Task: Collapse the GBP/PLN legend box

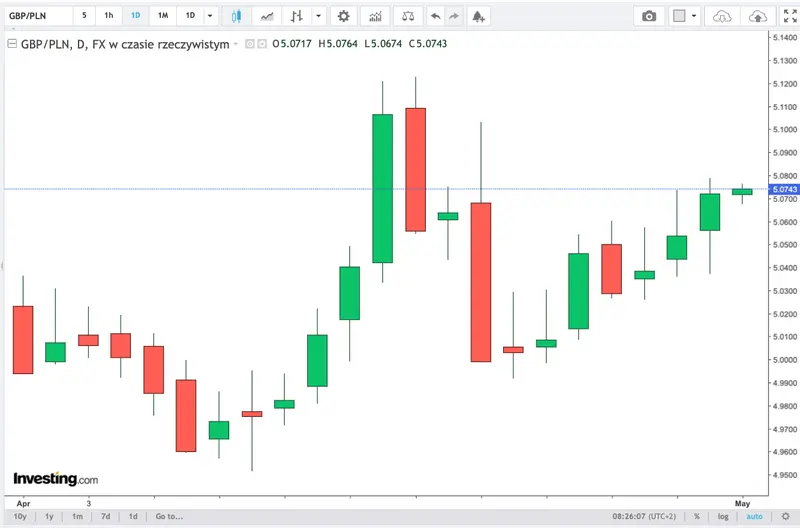Action: [12, 43]
